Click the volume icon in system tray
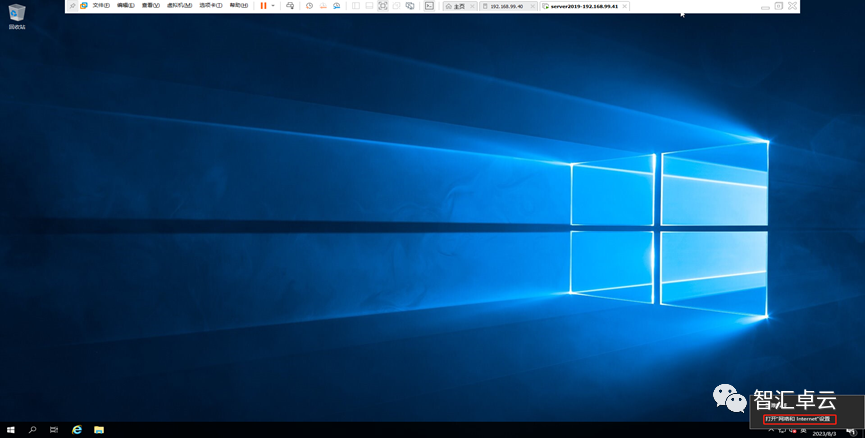The width and height of the screenshot is (865, 438). pyautogui.click(x=793, y=430)
